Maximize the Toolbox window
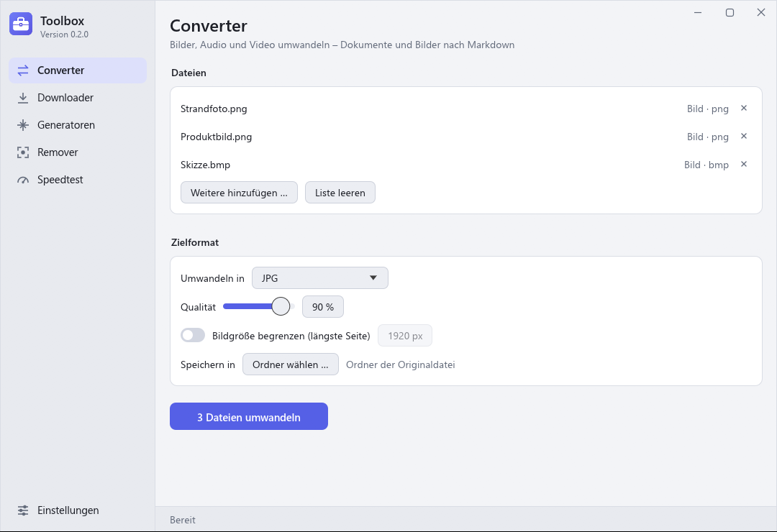This screenshot has width=777, height=532. [x=730, y=12]
